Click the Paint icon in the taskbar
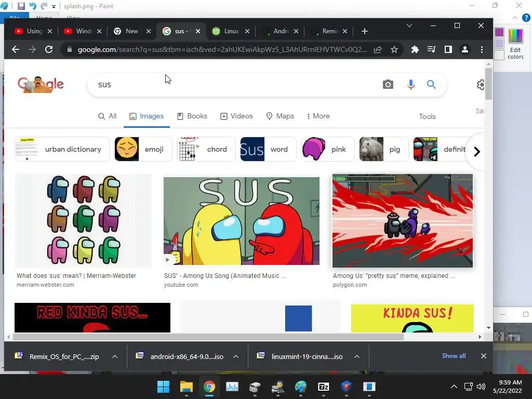The image size is (532, 399). pos(300,387)
